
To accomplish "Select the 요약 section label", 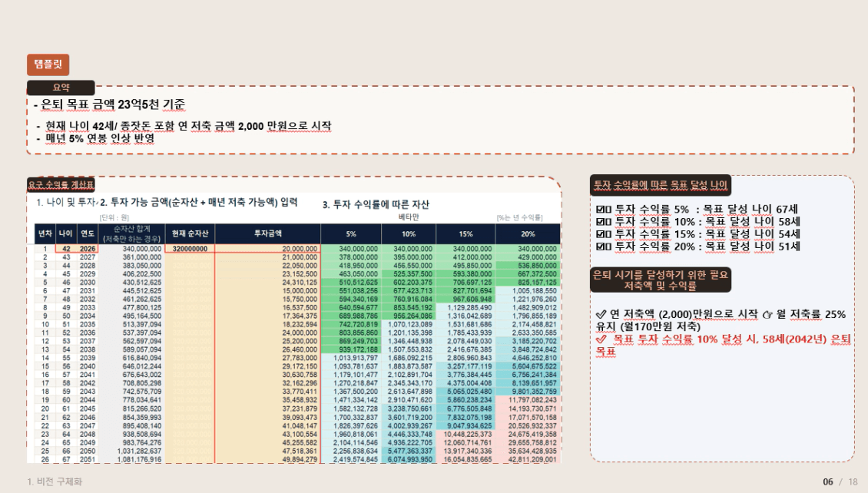I will [61, 88].
